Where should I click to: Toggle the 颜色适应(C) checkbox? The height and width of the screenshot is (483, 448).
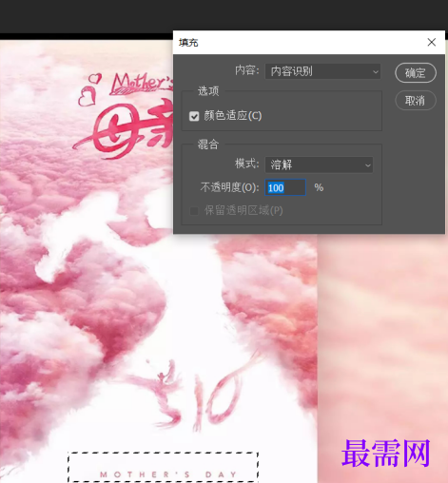click(x=194, y=116)
